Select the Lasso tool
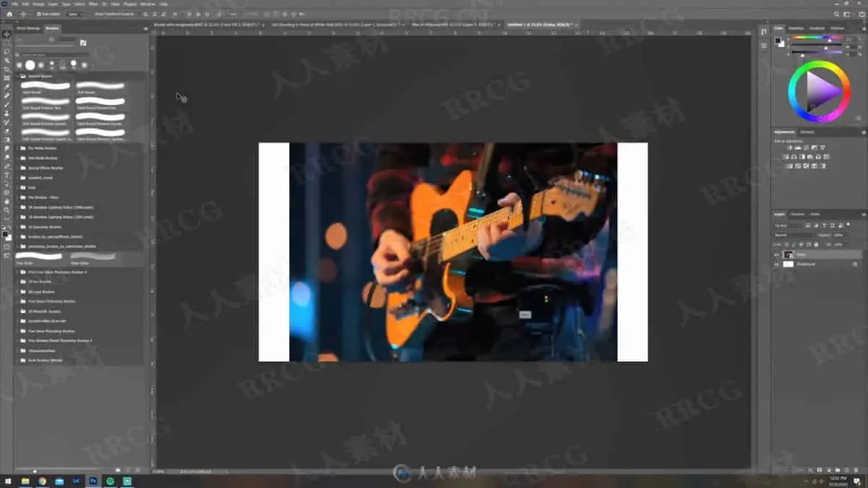The image size is (868, 488). [7, 51]
